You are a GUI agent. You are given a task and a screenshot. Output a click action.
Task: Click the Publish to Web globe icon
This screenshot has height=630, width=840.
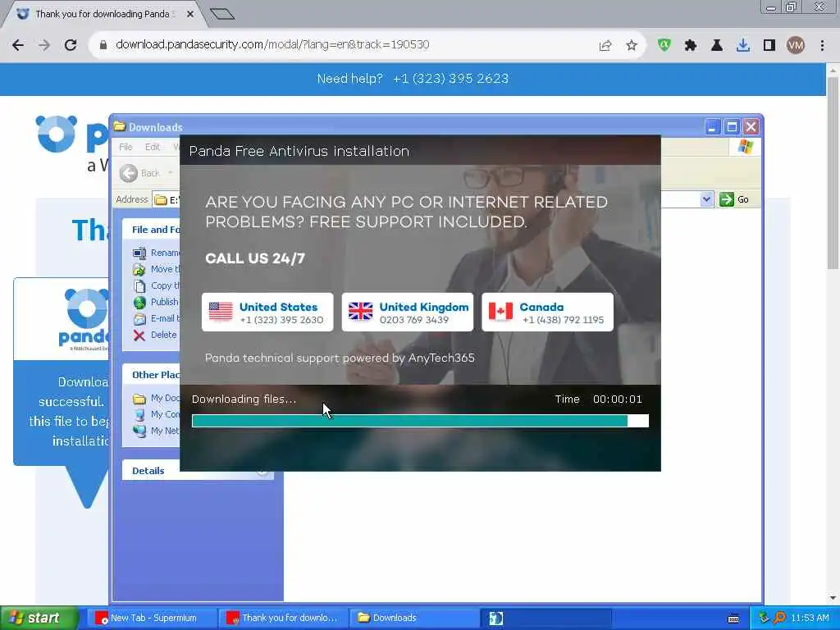pos(139,303)
